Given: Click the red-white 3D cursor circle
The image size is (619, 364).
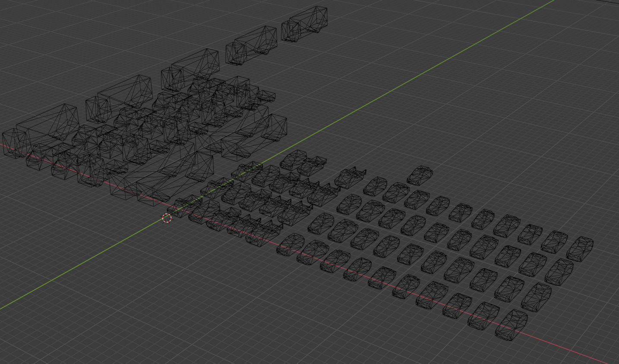Looking at the screenshot, I should click(x=167, y=218).
